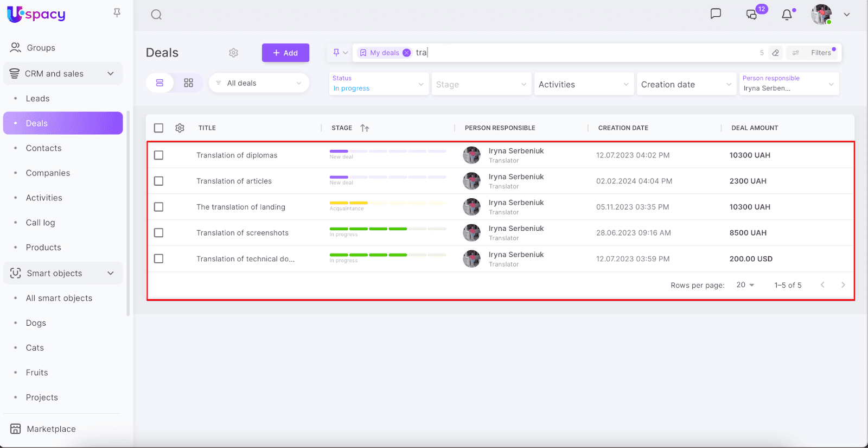The width and height of the screenshot is (868, 448).
Task: Select the Translation of screenshots checkbox
Action: [158, 233]
